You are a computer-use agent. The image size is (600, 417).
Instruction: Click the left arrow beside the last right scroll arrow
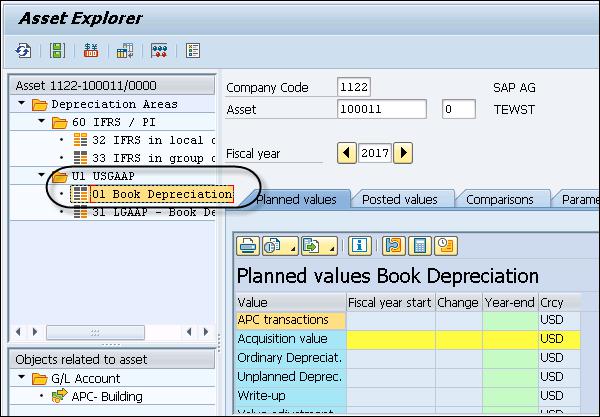[189, 332]
